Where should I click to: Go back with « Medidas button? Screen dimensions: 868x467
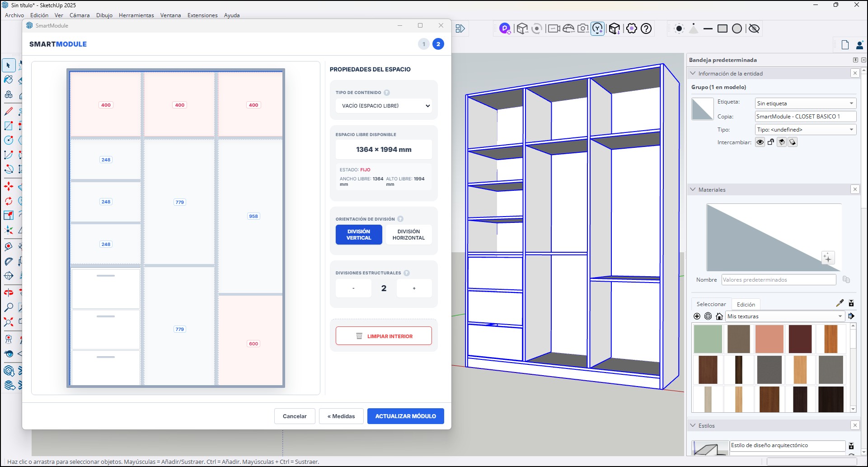point(341,416)
